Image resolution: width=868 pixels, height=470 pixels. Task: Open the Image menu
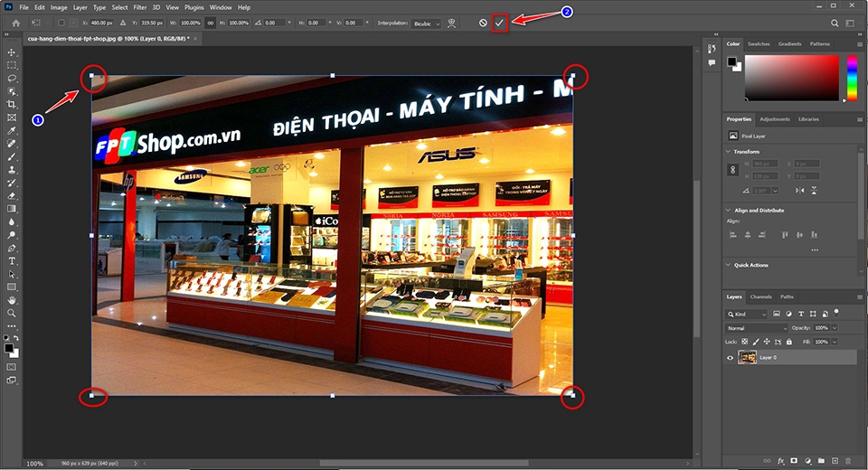coord(59,7)
